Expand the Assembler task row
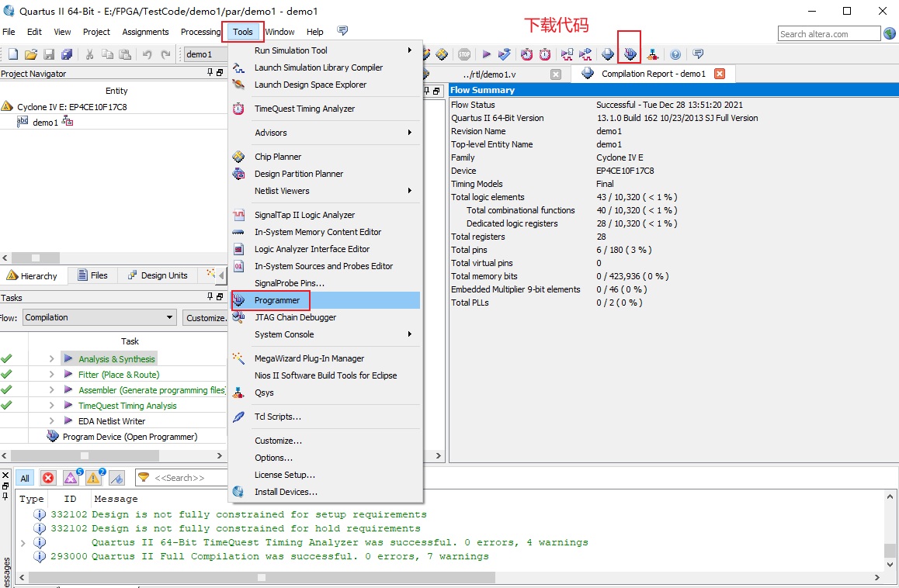Viewport: 899px width, 588px height. [51, 389]
